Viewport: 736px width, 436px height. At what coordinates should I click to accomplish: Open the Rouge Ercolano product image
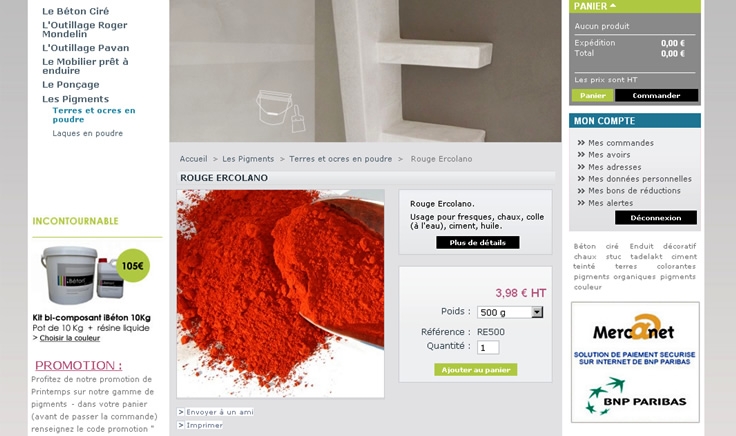click(281, 294)
